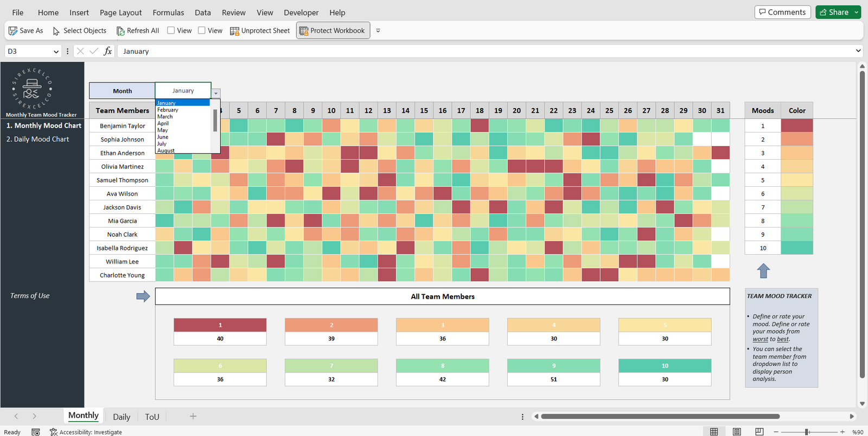Click the zoom slider handle
The width and height of the screenshot is (868, 436).
click(807, 432)
